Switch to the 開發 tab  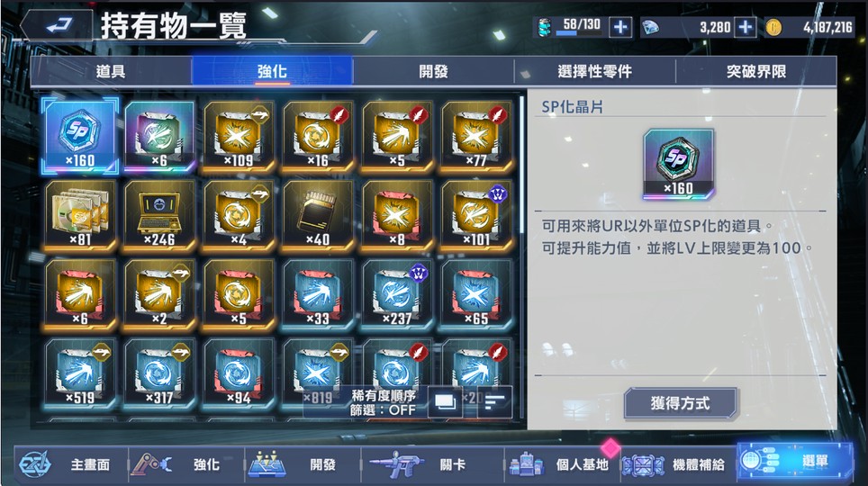coord(433,71)
